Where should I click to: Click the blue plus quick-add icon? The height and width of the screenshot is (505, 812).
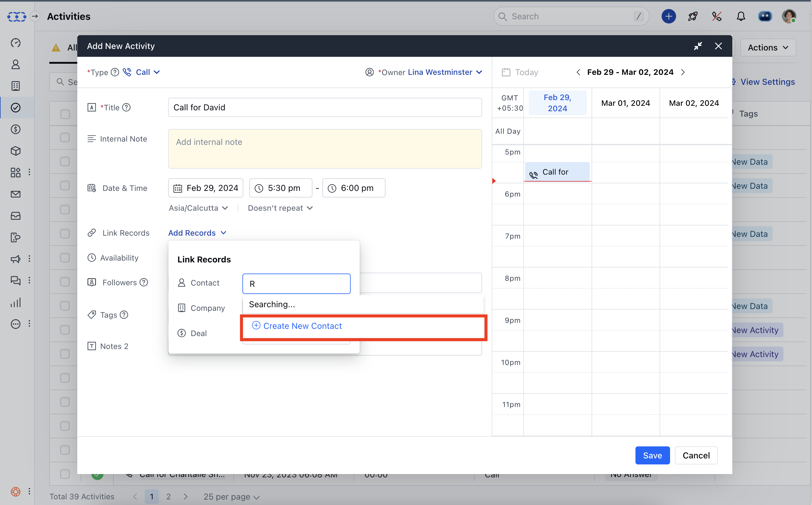coord(668,16)
